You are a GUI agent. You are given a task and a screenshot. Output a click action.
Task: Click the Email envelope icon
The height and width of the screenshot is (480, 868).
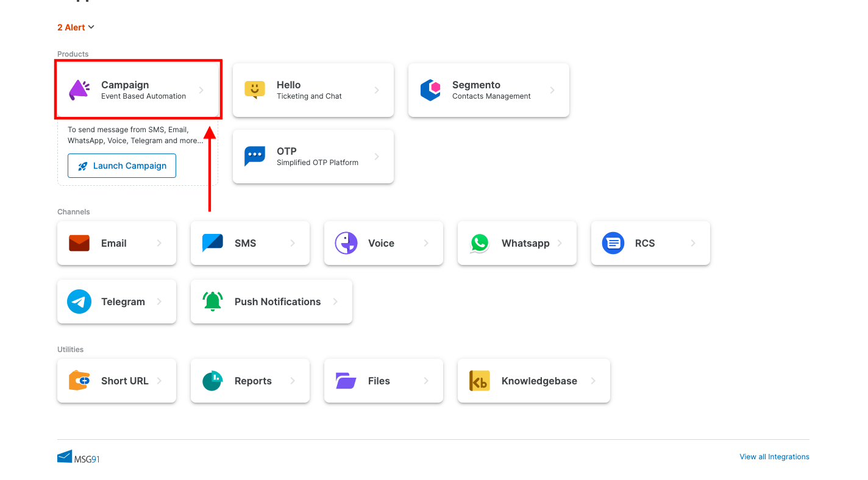click(x=79, y=243)
